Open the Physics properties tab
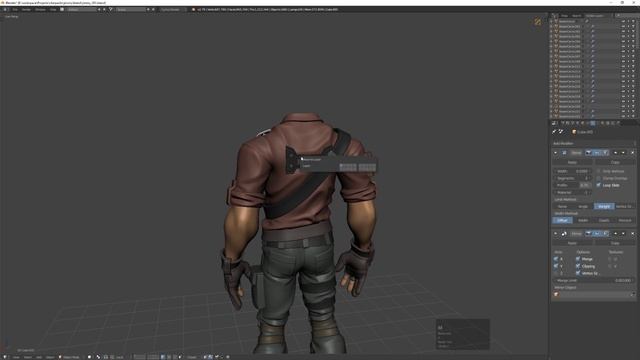The image size is (640, 360). click(x=618, y=123)
